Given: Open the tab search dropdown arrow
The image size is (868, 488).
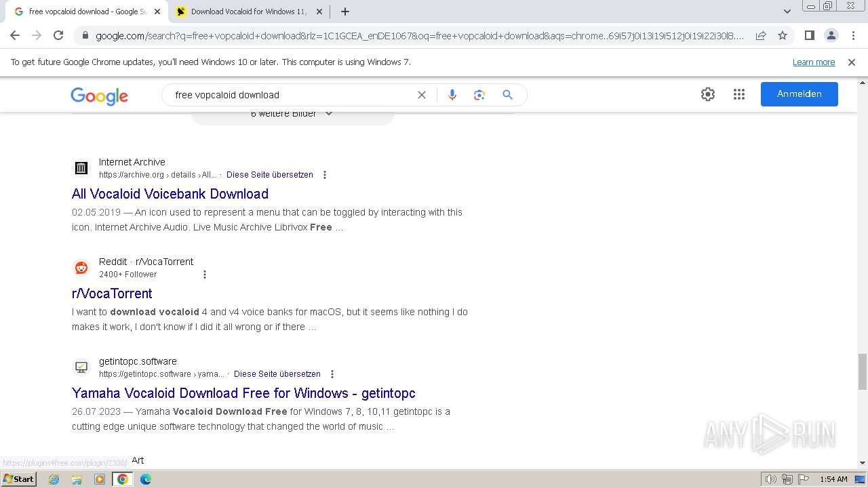Looking at the screenshot, I should tap(787, 12).
